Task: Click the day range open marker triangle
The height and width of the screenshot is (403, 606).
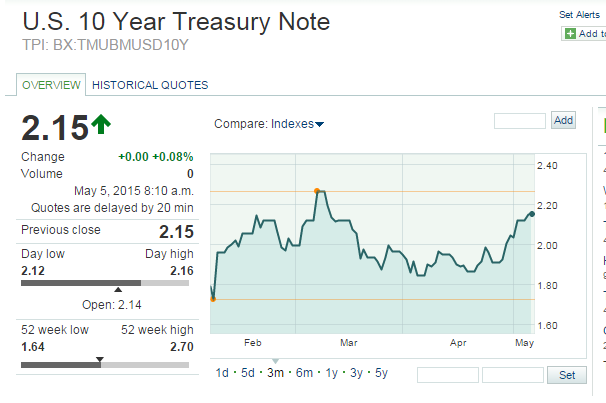Action: [x=118, y=289]
